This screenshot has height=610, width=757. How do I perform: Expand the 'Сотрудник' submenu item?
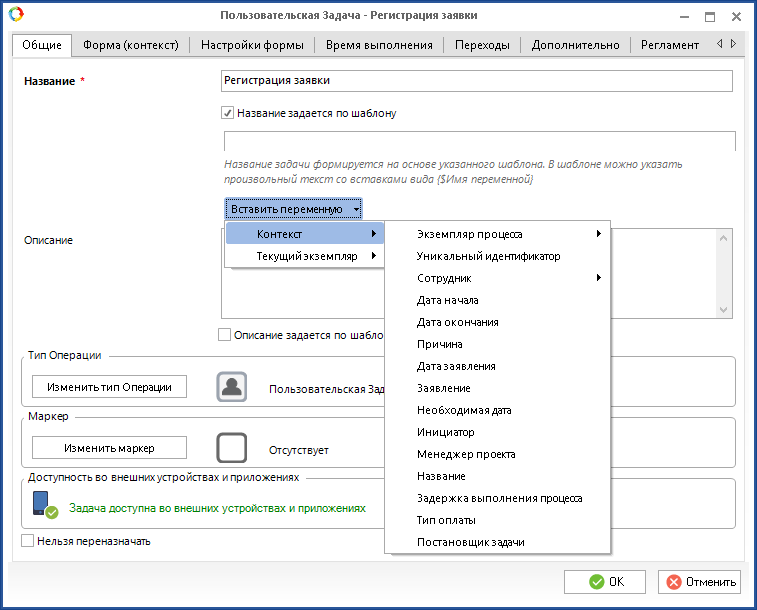(x=497, y=278)
